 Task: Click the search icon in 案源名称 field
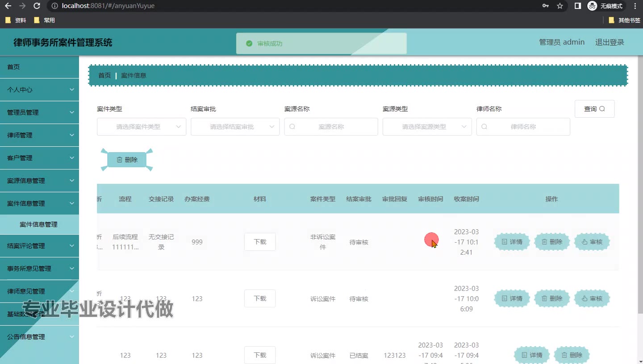click(x=292, y=127)
